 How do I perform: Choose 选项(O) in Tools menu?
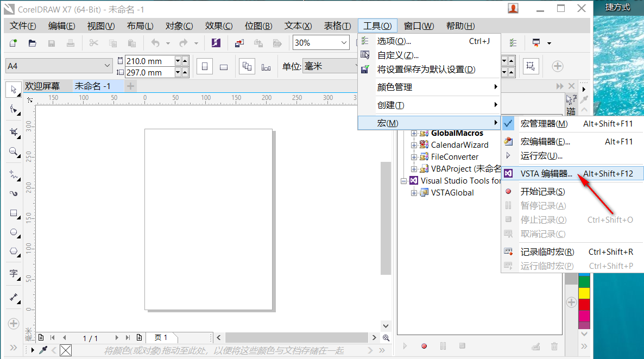point(429,41)
